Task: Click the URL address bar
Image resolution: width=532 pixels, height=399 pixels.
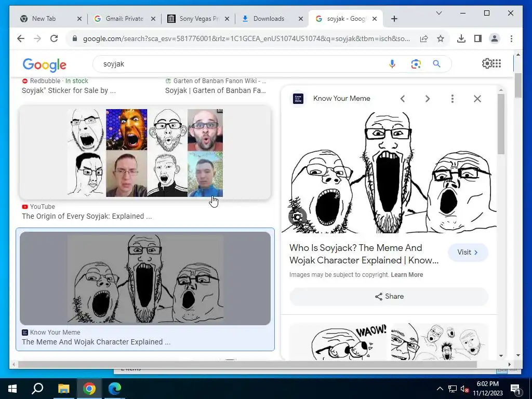Action: [x=246, y=38]
